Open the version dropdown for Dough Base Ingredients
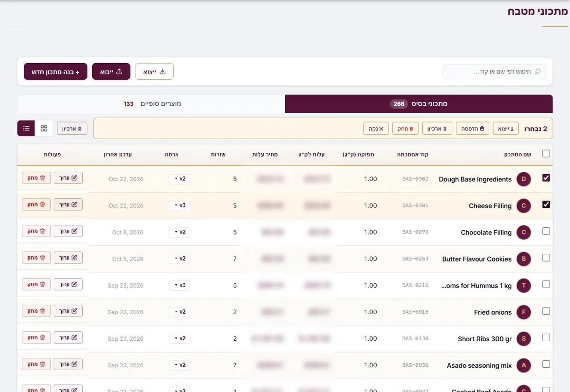This screenshot has width=570, height=392. coord(180,179)
